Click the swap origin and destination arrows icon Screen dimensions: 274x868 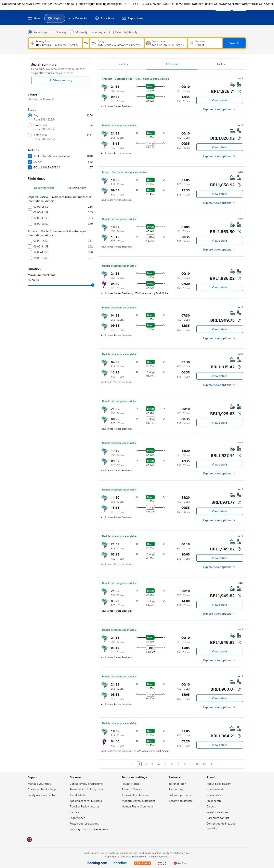[x=86, y=43]
